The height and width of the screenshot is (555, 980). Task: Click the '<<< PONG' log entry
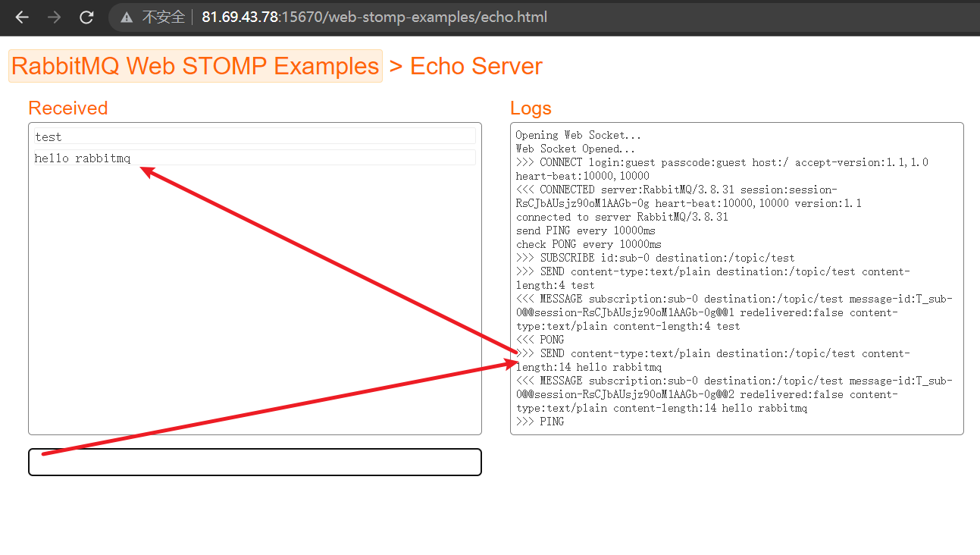click(540, 340)
